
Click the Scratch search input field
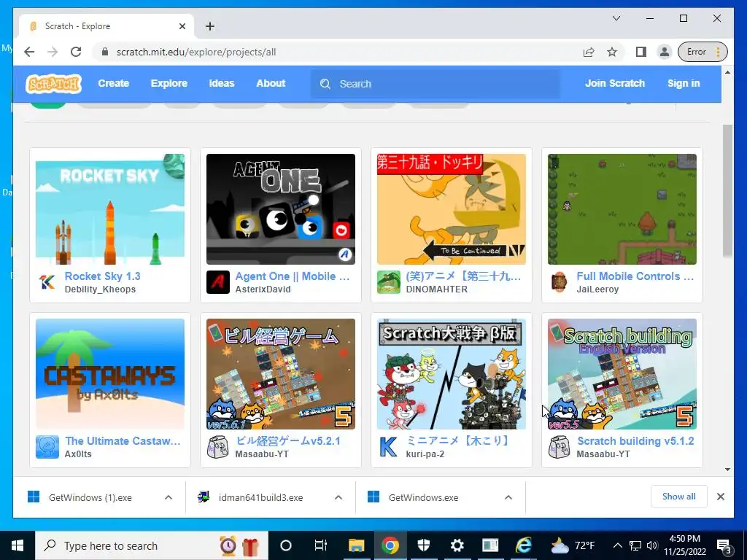(x=435, y=84)
